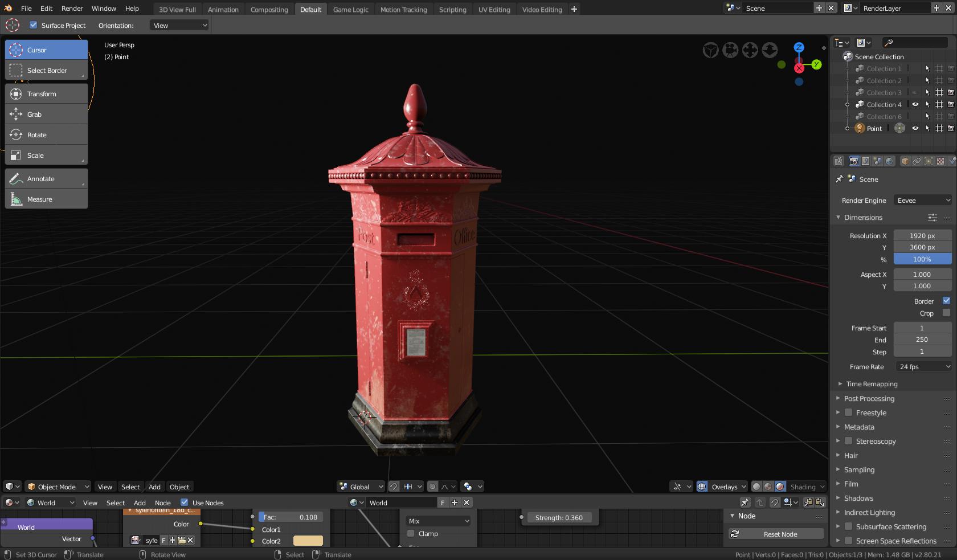The width and height of the screenshot is (957, 560).
Task: Expand Collection 4 in outliner
Action: pyautogui.click(x=847, y=104)
